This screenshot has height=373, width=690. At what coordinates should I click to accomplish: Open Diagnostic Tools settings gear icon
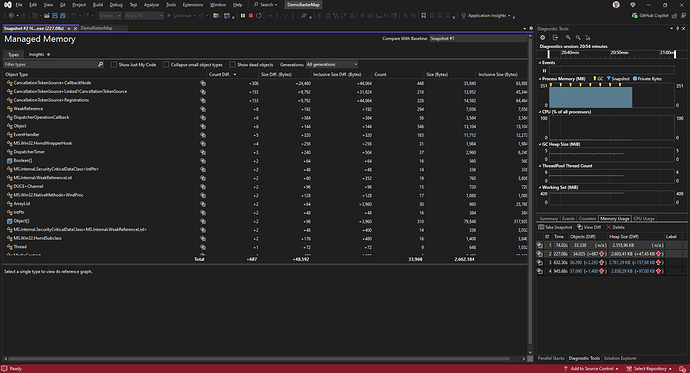pyautogui.click(x=543, y=38)
